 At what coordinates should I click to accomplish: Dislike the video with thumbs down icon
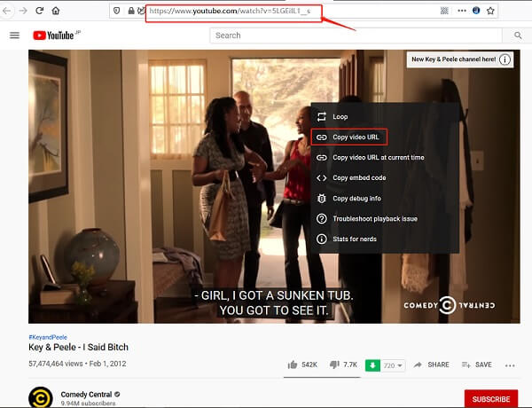click(x=334, y=365)
